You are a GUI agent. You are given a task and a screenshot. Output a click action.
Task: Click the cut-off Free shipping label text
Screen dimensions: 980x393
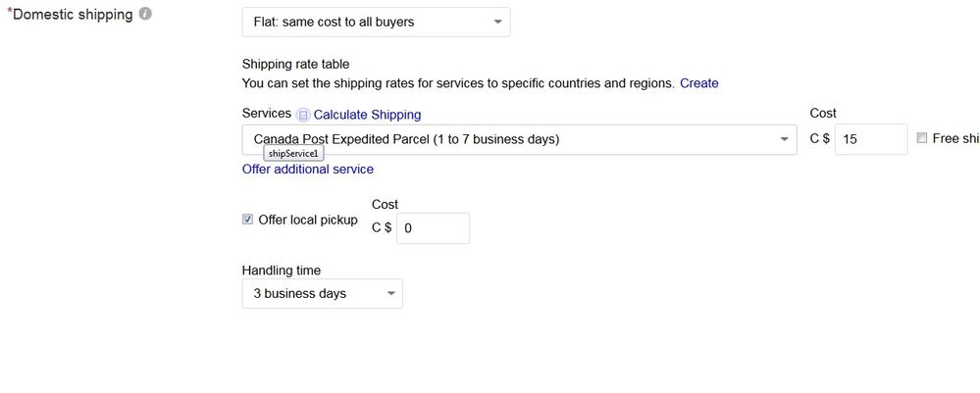[955, 138]
